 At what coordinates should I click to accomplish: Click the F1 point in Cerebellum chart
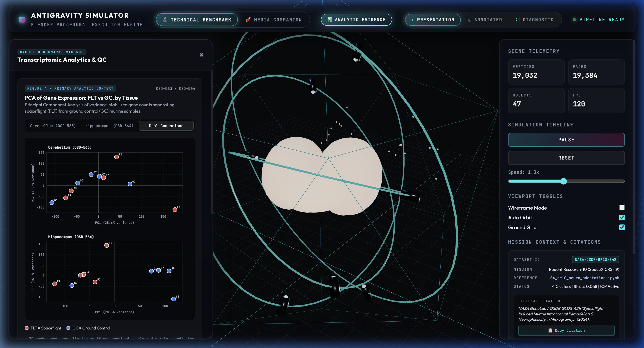pyautogui.click(x=175, y=210)
